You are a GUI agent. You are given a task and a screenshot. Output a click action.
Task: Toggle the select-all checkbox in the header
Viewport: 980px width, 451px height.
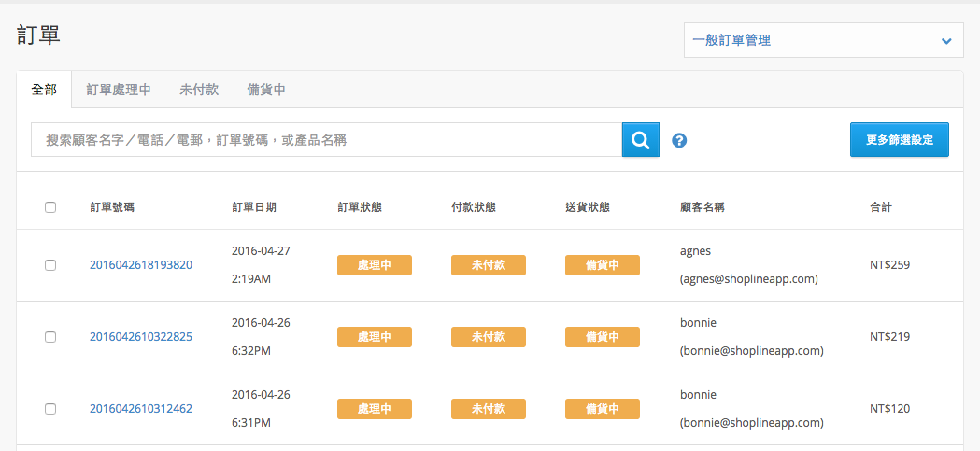[50, 207]
